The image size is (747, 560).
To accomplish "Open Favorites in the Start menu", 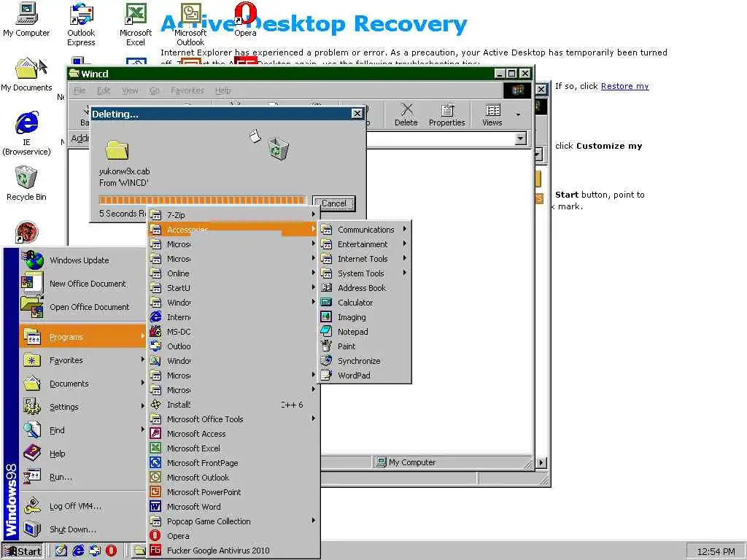I will pyautogui.click(x=83, y=360).
